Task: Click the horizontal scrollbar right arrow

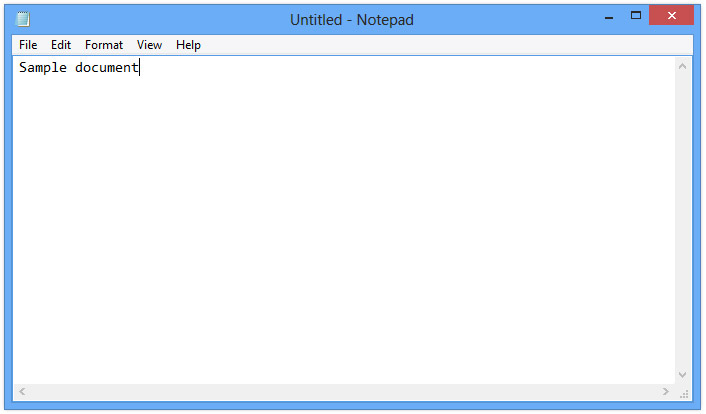Action: pos(666,392)
